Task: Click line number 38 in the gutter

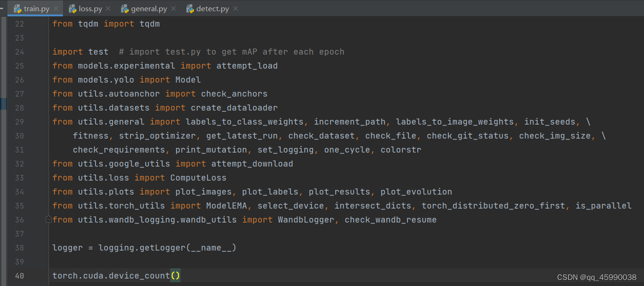Action: [x=19, y=247]
